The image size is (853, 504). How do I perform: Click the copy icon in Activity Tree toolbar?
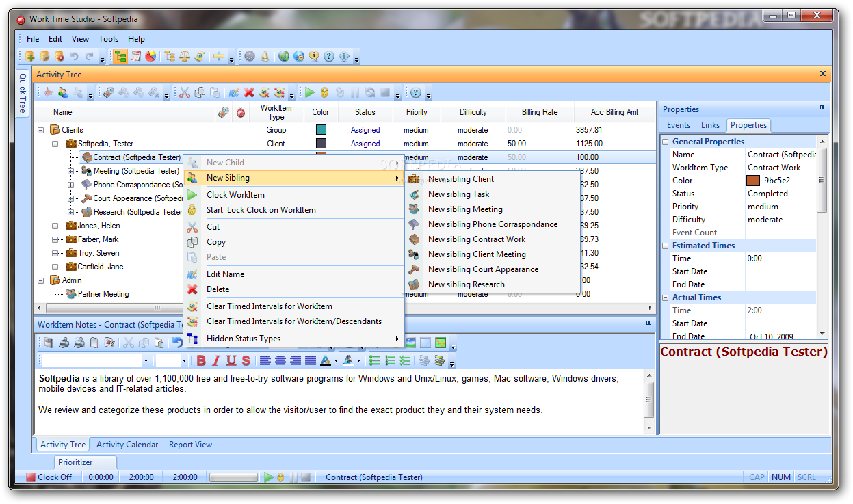tap(200, 92)
